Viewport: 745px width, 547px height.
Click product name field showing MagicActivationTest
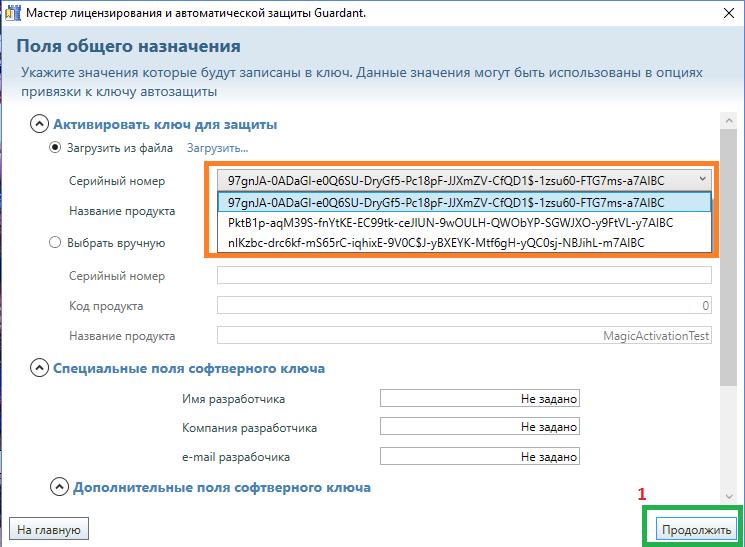(x=464, y=336)
